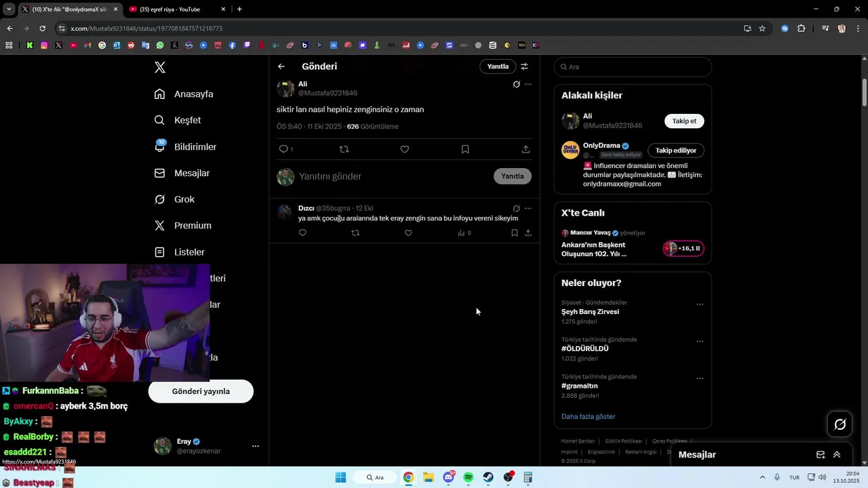Like Dızcı's reply
The image size is (868, 488).
coord(408,233)
